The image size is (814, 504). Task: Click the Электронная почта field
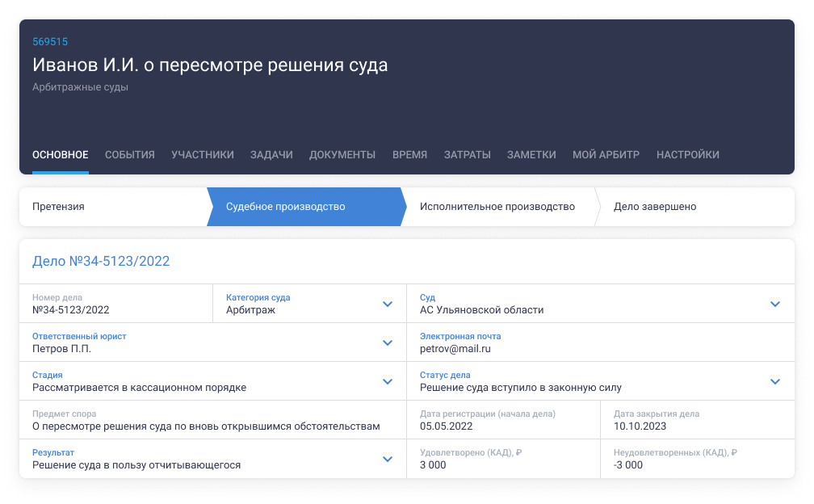(601, 342)
